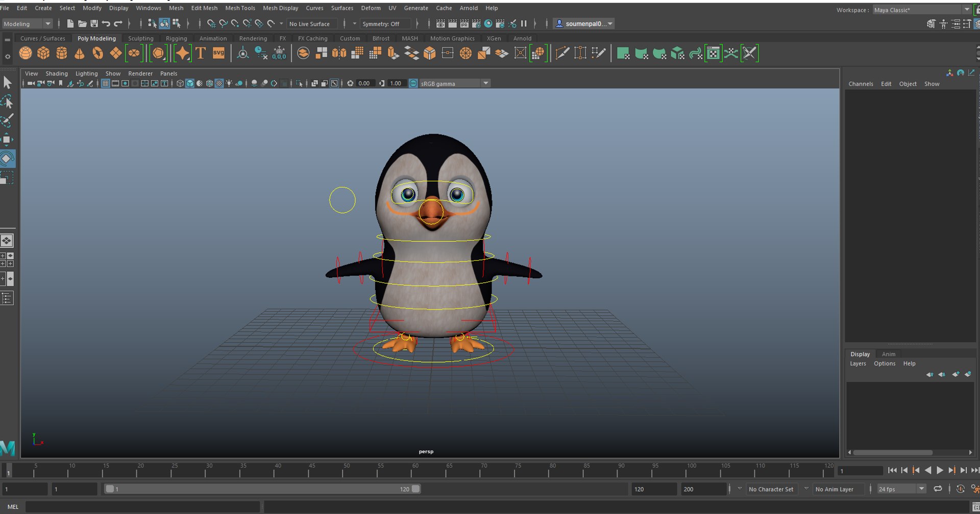The height and width of the screenshot is (514, 980).
Task: Click the playback end time field 120
Action: (653, 489)
